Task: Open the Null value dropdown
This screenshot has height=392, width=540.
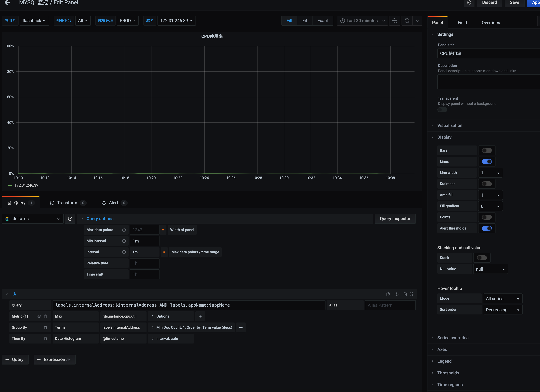Action: point(490,269)
